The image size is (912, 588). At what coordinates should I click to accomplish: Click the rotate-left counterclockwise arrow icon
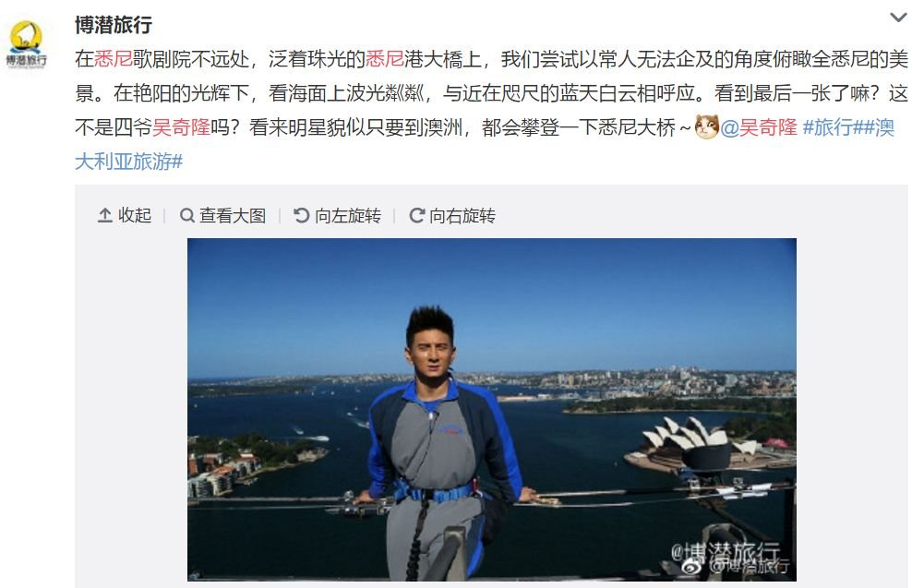click(301, 216)
